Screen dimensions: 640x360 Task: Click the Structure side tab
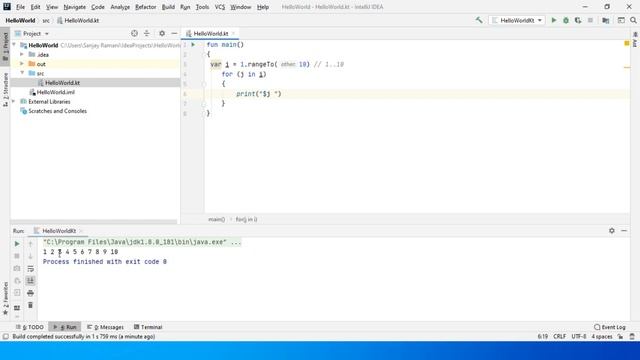(5, 89)
